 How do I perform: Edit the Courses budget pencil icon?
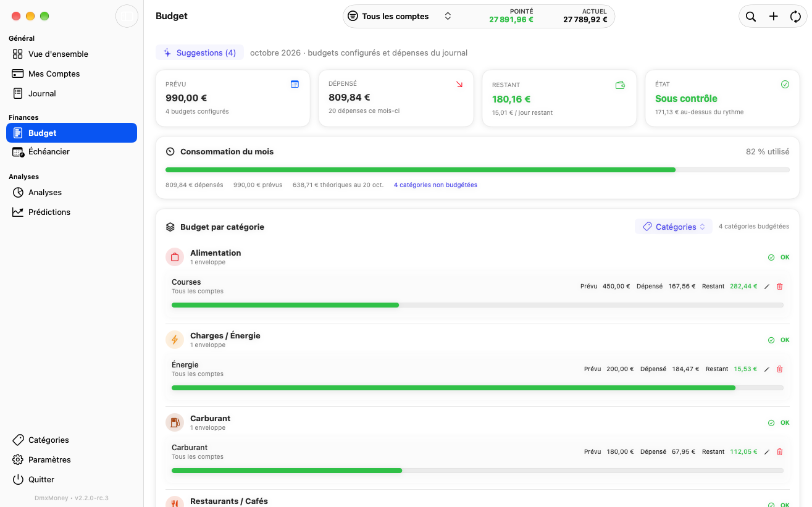[767, 287]
